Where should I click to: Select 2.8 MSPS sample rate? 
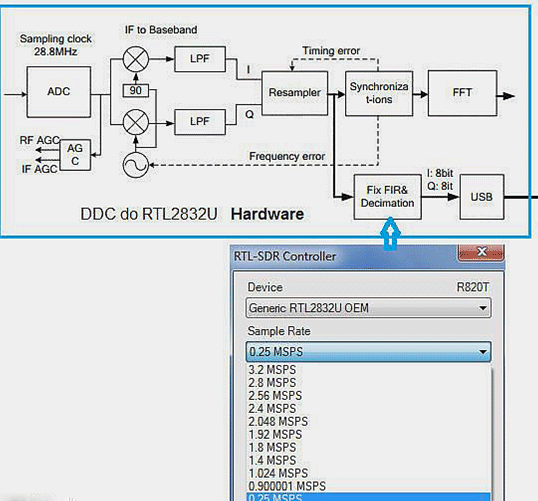pyautogui.click(x=272, y=383)
